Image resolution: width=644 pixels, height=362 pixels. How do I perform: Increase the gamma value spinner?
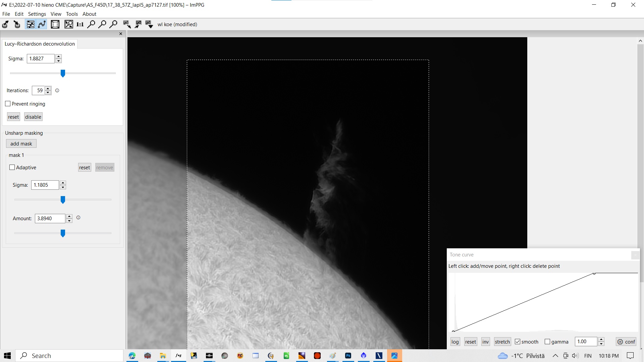coord(601,340)
